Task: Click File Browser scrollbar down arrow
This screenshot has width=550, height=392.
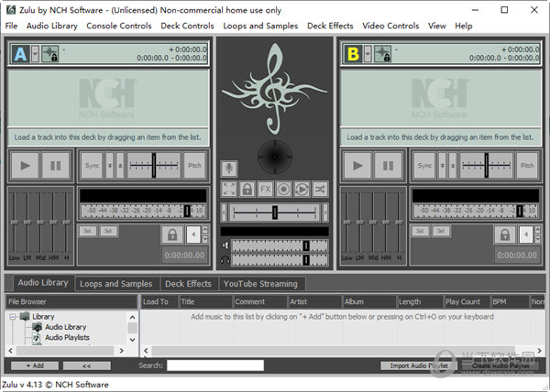Action: (x=132, y=340)
